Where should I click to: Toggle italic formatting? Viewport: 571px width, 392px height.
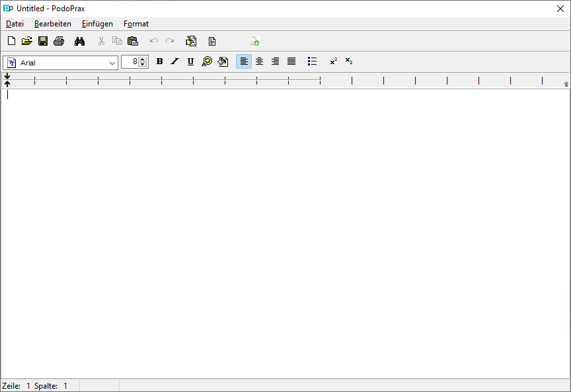click(x=175, y=61)
